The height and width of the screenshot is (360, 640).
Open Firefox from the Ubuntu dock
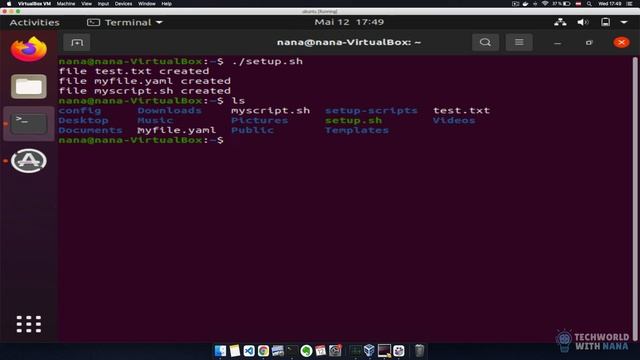(x=29, y=49)
